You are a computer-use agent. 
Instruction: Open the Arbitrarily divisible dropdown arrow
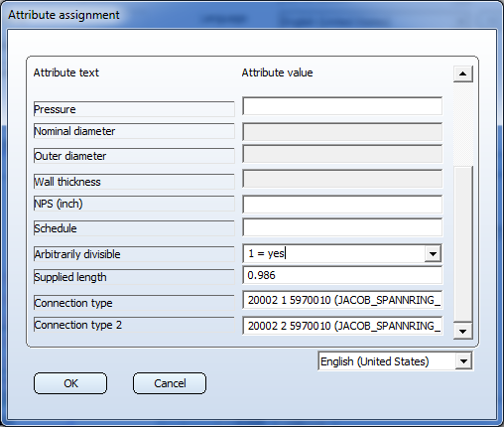(x=433, y=254)
